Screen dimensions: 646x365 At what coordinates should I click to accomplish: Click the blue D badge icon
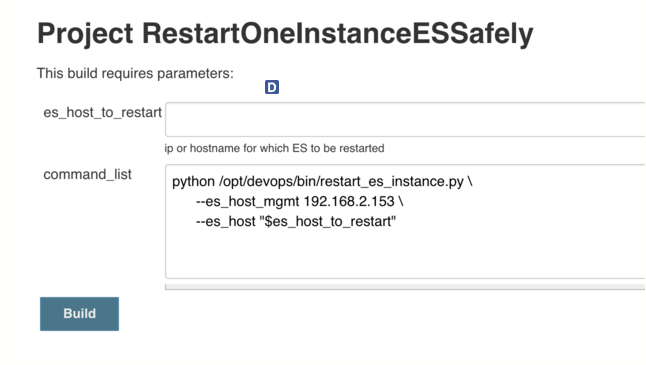point(272,87)
